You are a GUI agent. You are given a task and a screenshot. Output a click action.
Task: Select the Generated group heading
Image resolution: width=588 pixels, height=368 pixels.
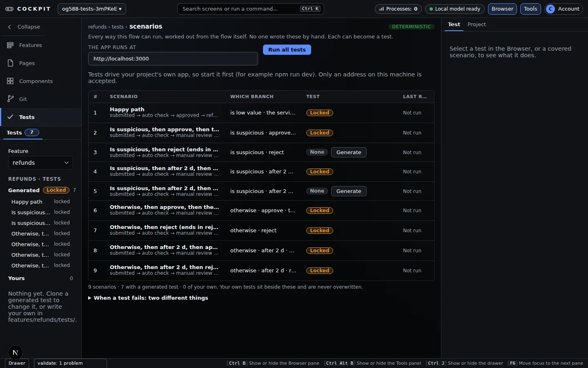[x=24, y=190]
